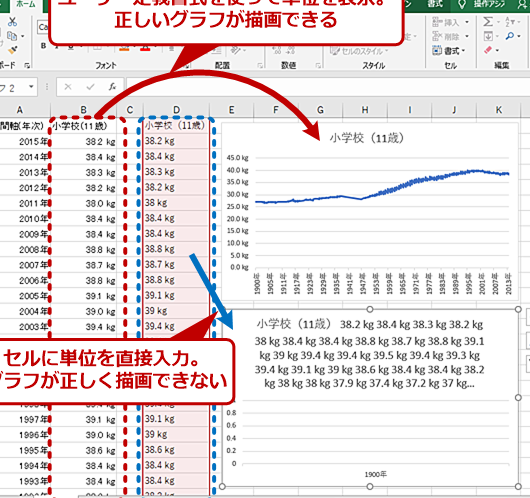Click the Find and Select magnifier icon
This screenshot has width=530, height=498.
tap(509, 36)
